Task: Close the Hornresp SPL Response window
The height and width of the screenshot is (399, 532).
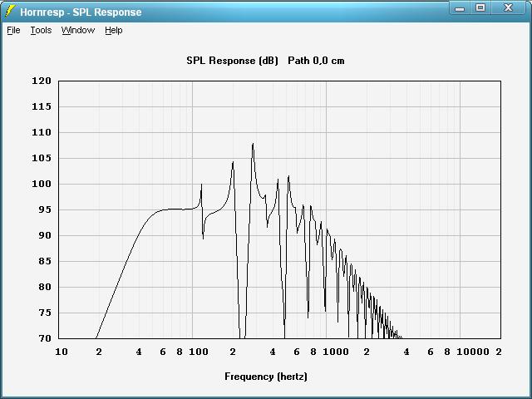Action: pyautogui.click(x=508, y=8)
